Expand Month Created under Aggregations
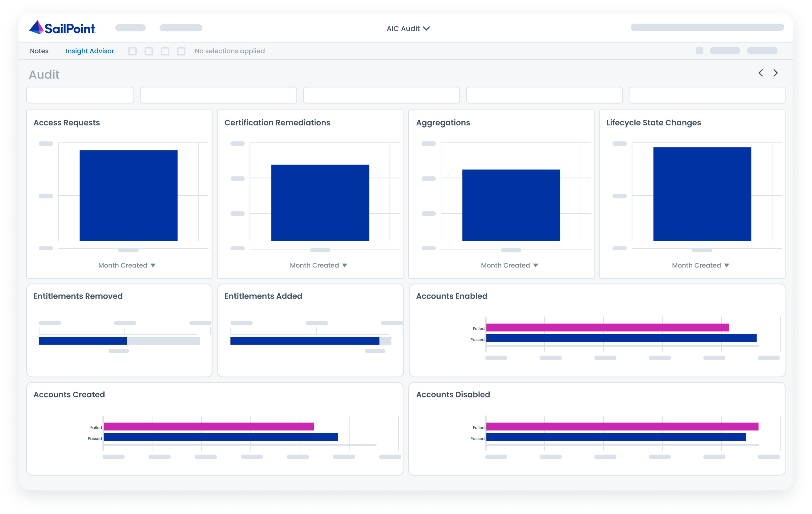The width and height of the screenshot is (812, 514). pyautogui.click(x=509, y=265)
